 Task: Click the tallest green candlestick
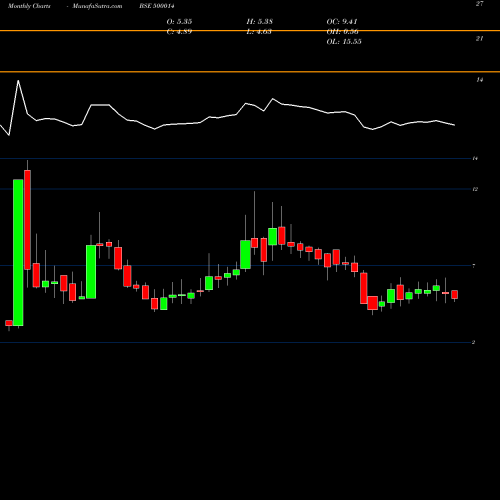tap(18, 252)
